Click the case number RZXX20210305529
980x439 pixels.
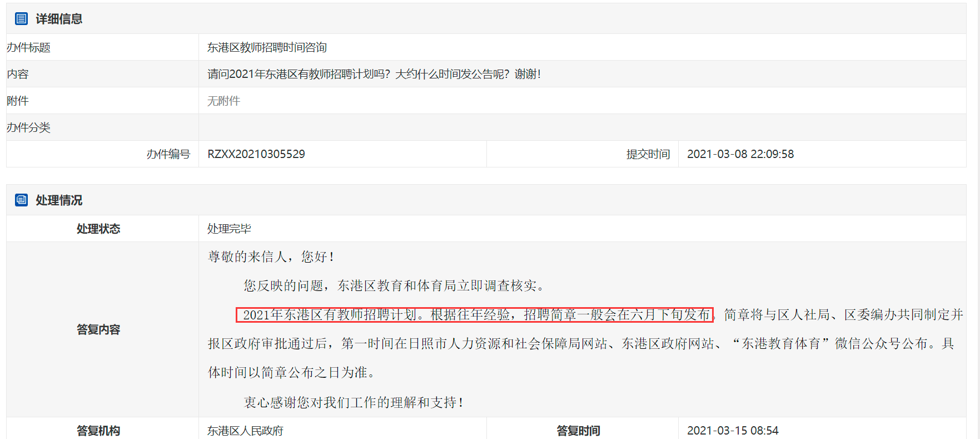(x=256, y=154)
